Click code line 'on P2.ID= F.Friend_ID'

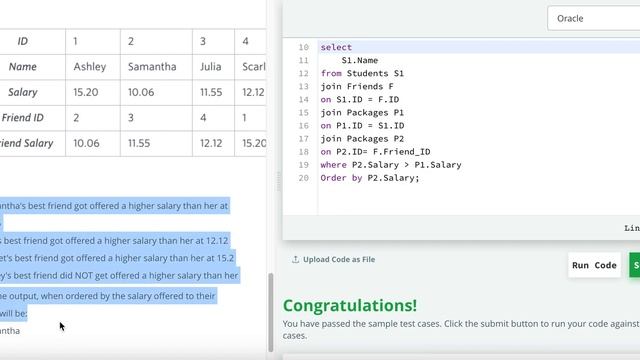click(x=376, y=152)
